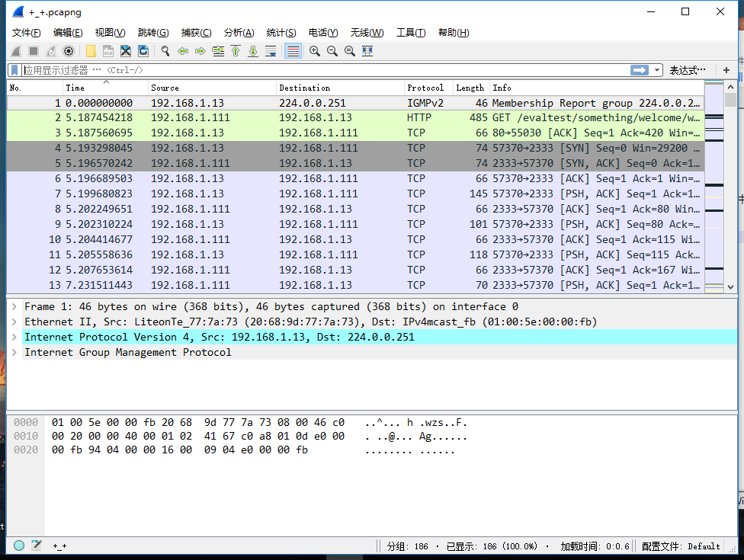Select packet 2 HTTP GET row
The height and width of the screenshot is (560, 744).
(x=355, y=117)
